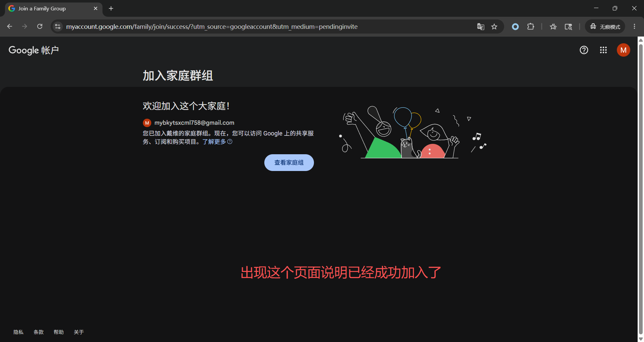Open the 帮助 footer link

(x=59, y=332)
